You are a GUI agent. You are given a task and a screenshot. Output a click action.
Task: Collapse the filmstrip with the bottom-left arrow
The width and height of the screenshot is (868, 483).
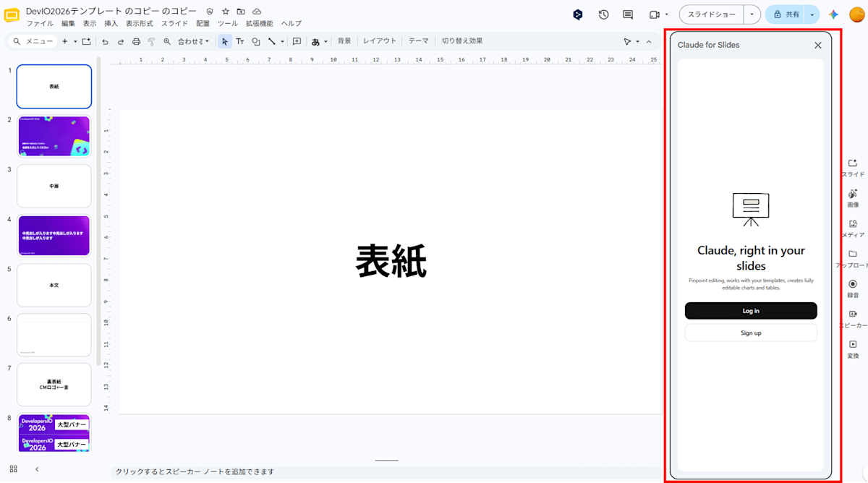(x=37, y=469)
